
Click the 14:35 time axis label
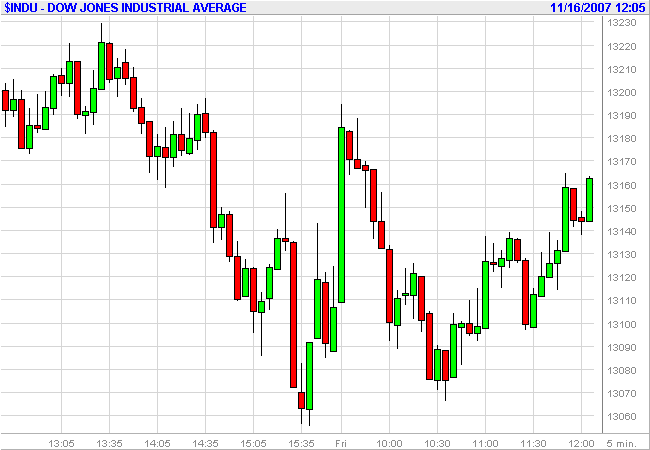pos(205,444)
